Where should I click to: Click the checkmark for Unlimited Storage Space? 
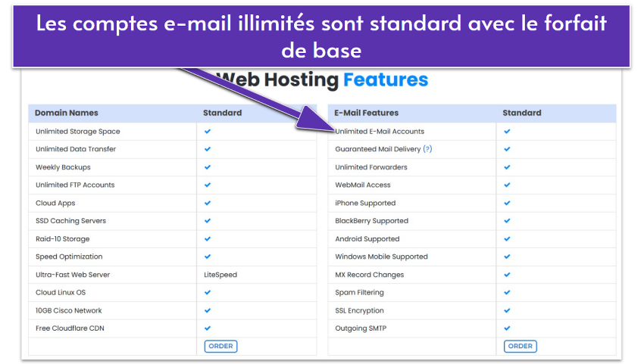[208, 132]
